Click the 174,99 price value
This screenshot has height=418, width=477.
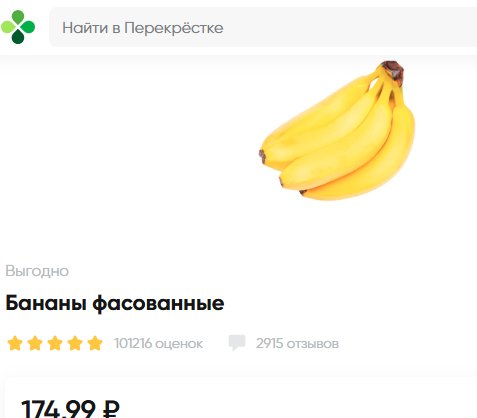click(x=58, y=409)
